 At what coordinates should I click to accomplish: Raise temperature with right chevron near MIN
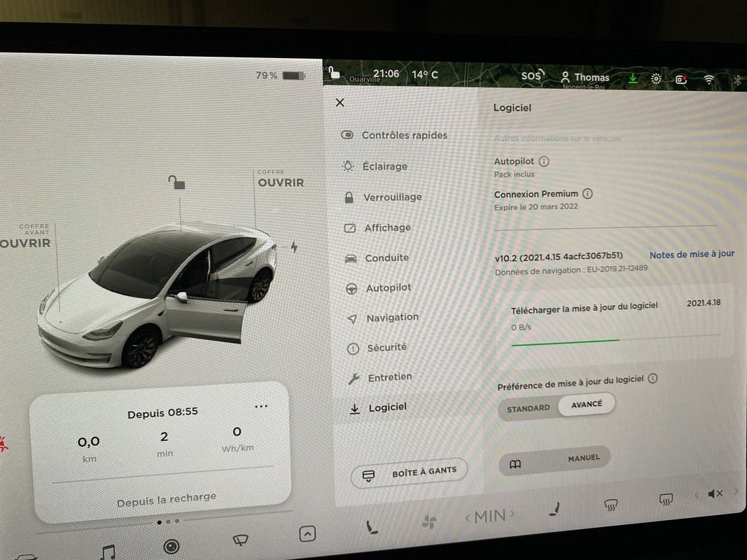[x=512, y=513]
